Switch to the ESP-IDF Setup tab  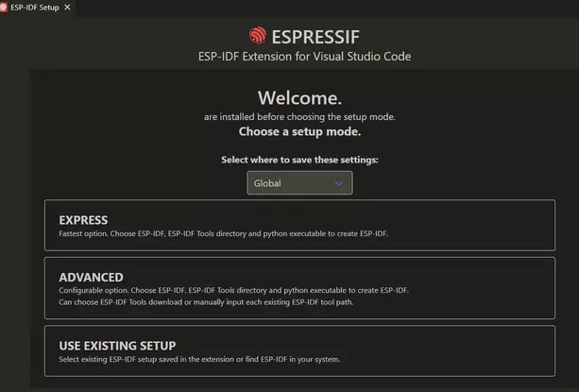(x=35, y=8)
